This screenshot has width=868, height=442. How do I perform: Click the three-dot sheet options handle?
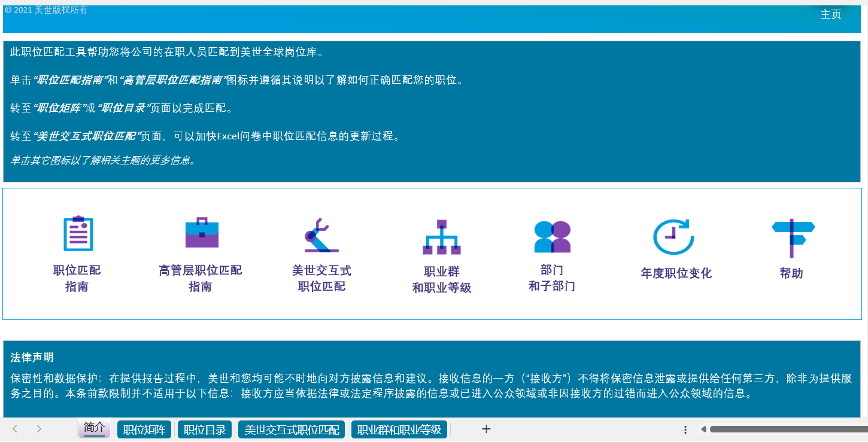[x=685, y=429]
